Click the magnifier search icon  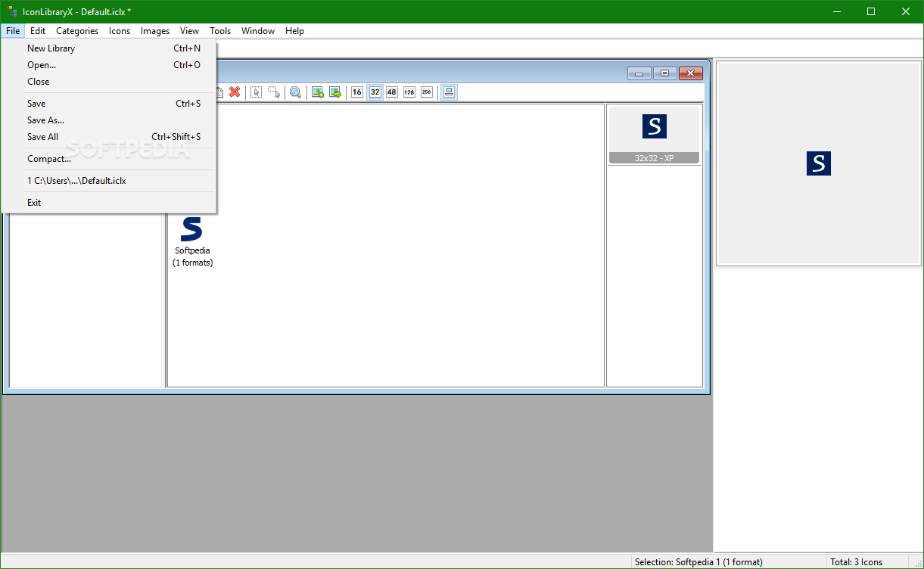296,92
